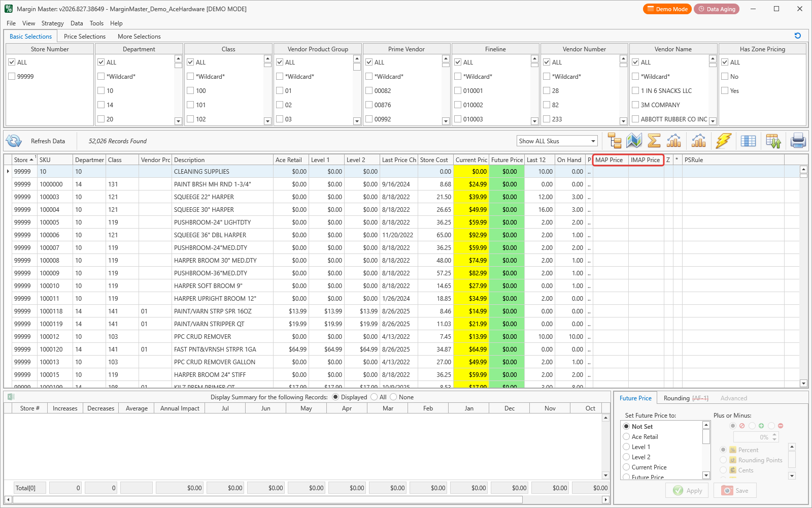Click the MAP Price column header

(x=611, y=160)
